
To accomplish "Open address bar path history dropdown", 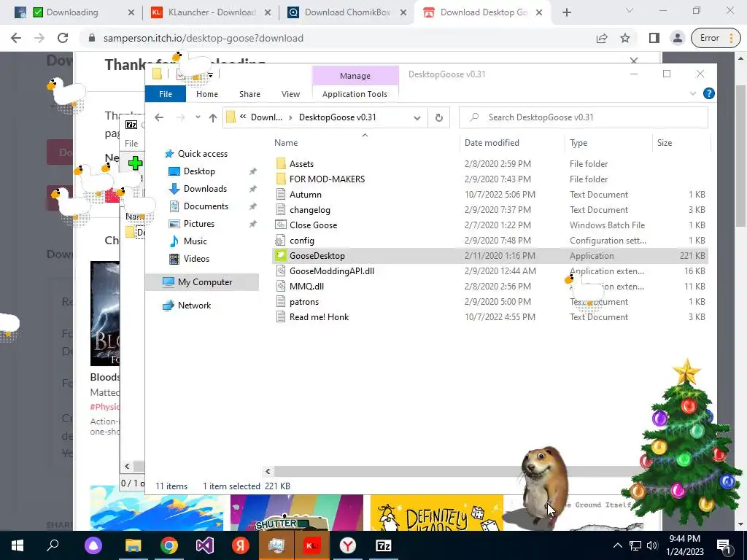I will click(417, 117).
